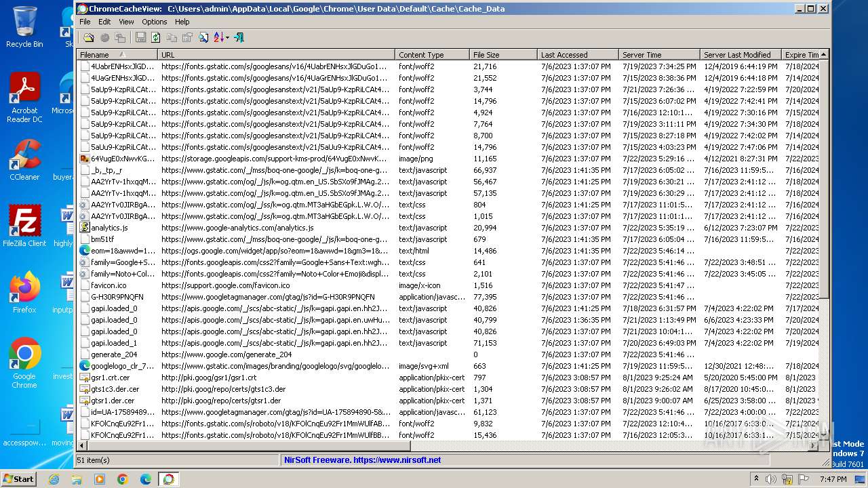Select the gsr1.crt.cer certificate row
Viewport: 868px width, 488px height.
click(448, 378)
